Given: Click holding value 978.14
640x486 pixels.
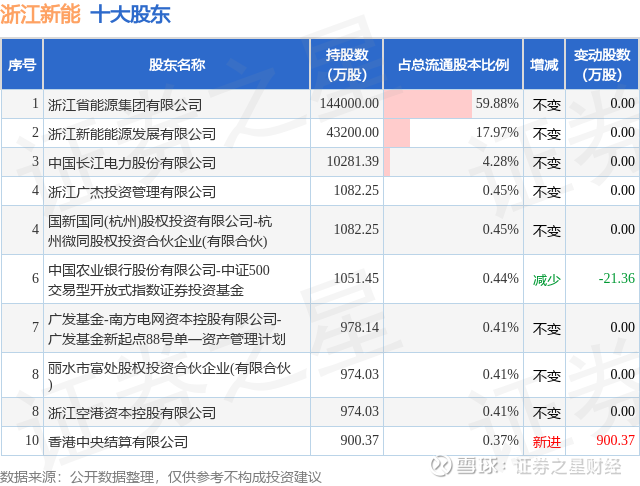Looking at the screenshot, I should click(x=359, y=328).
